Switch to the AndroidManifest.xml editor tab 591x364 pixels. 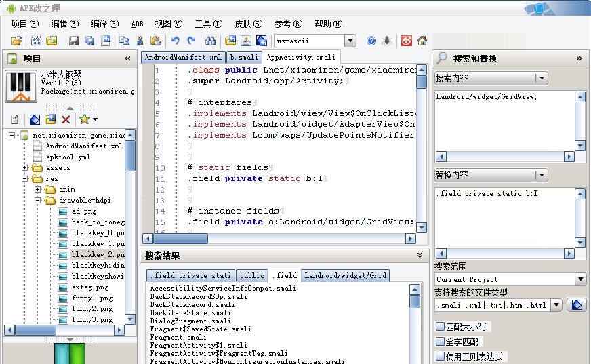click(x=183, y=58)
